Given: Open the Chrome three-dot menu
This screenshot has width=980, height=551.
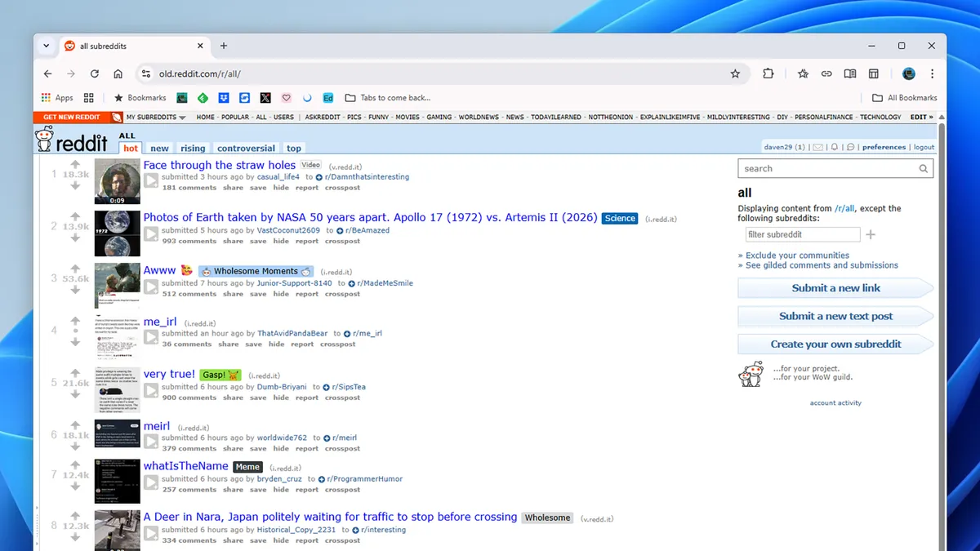Looking at the screenshot, I should tap(932, 73).
